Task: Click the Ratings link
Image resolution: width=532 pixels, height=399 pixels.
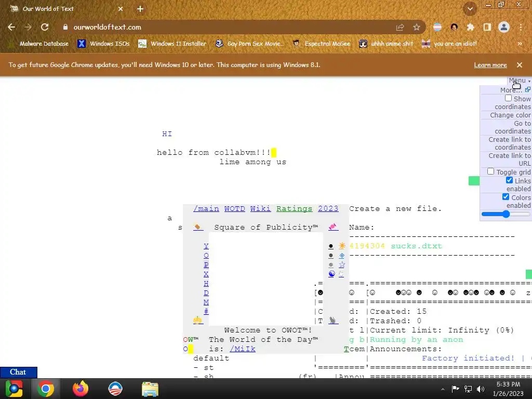Action: click(294, 209)
